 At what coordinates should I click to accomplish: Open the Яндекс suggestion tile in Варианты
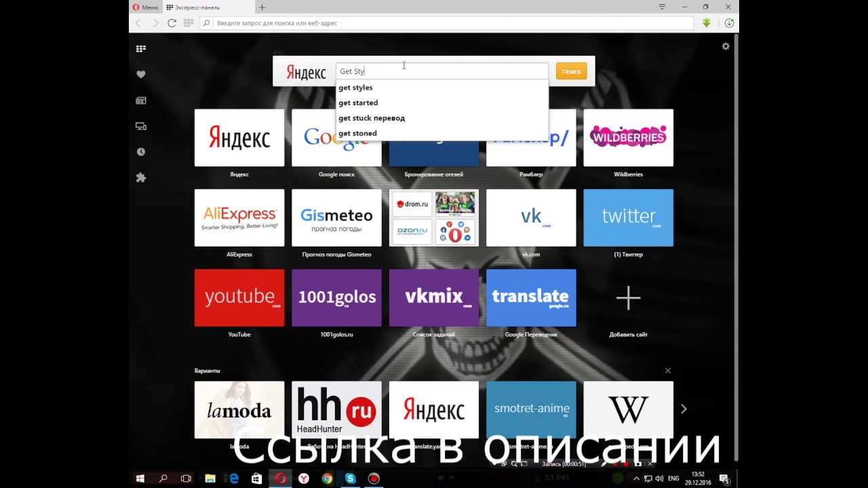pyautogui.click(x=434, y=409)
